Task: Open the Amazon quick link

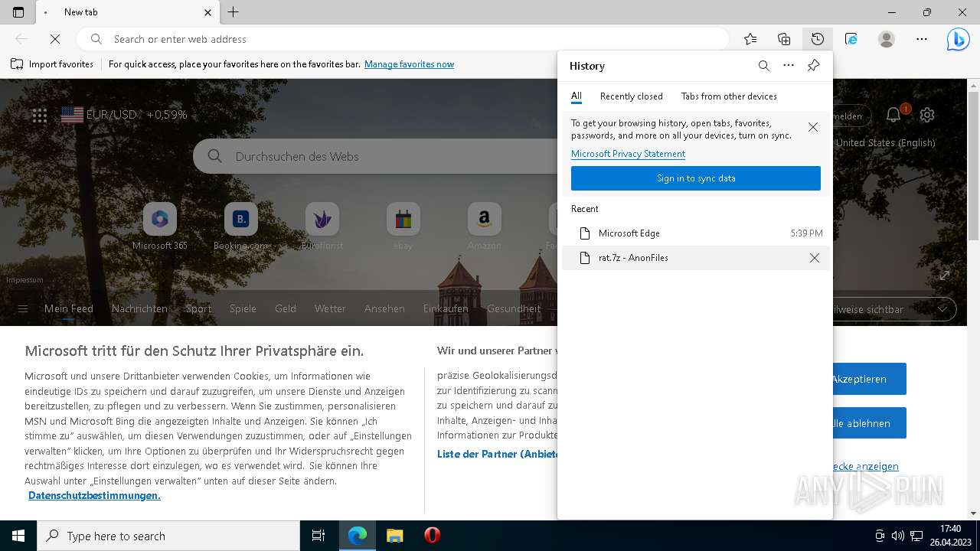Action: (485, 227)
